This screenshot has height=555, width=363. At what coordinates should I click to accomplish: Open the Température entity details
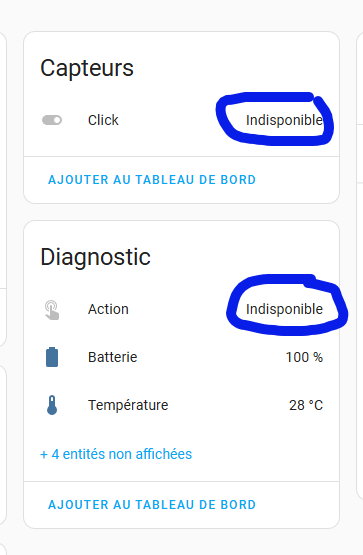point(128,405)
